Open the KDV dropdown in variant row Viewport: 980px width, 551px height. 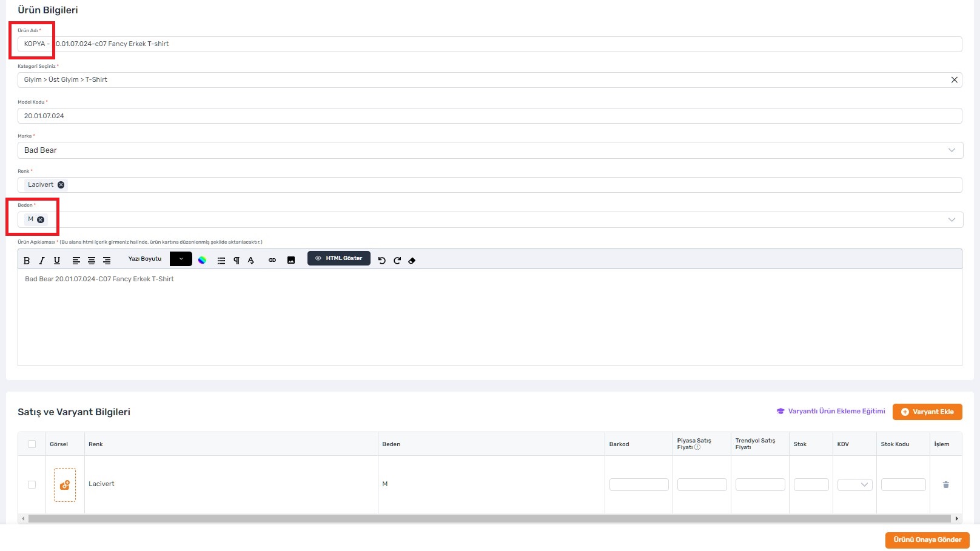pos(854,484)
